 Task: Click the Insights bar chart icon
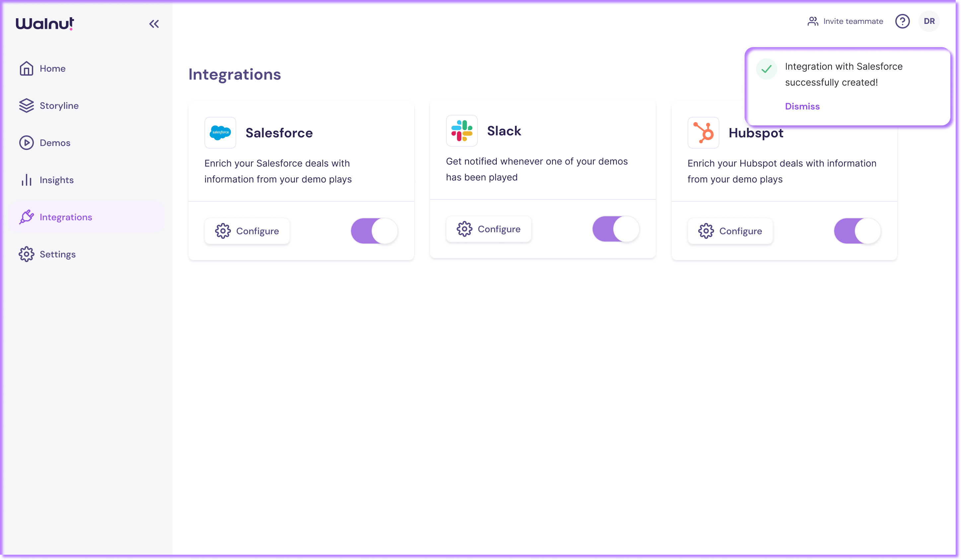(26, 180)
